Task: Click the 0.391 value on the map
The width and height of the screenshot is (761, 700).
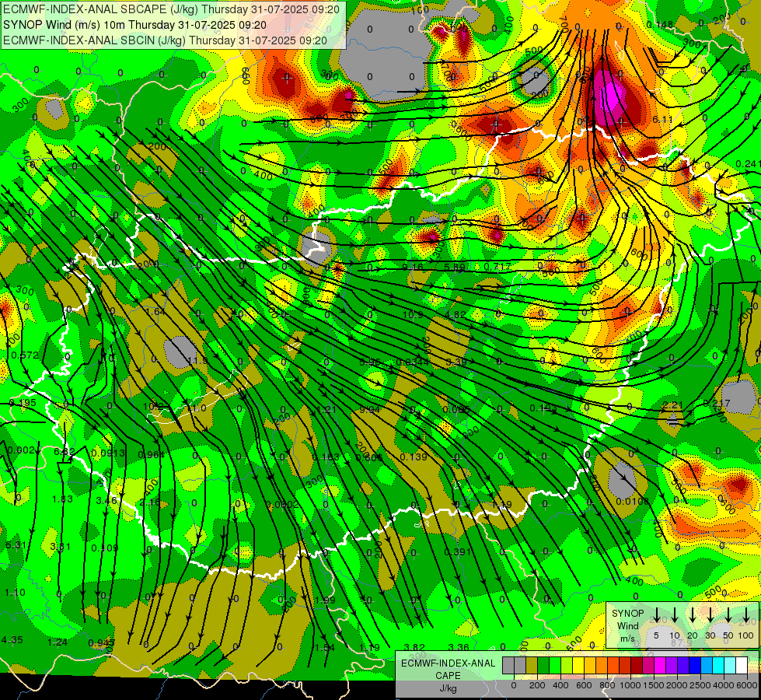Action: (457, 552)
